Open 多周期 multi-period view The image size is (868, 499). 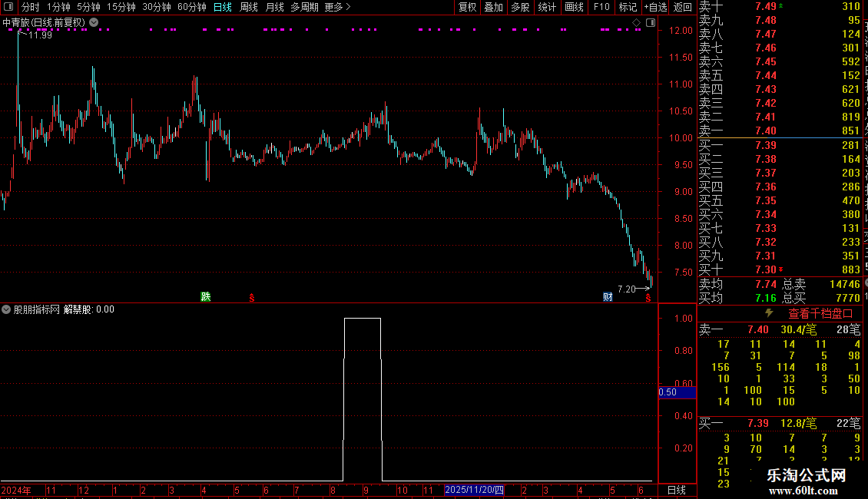coord(304,7)
